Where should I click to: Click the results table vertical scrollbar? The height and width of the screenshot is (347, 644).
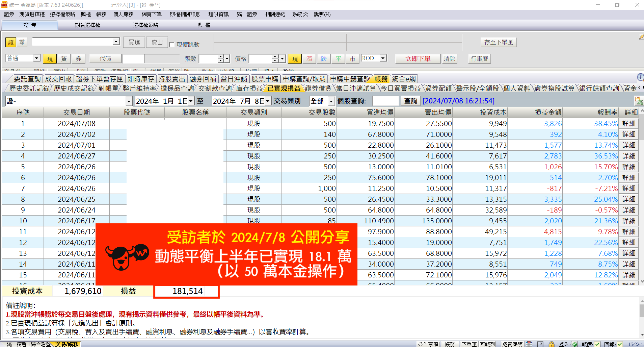[641, 196]
